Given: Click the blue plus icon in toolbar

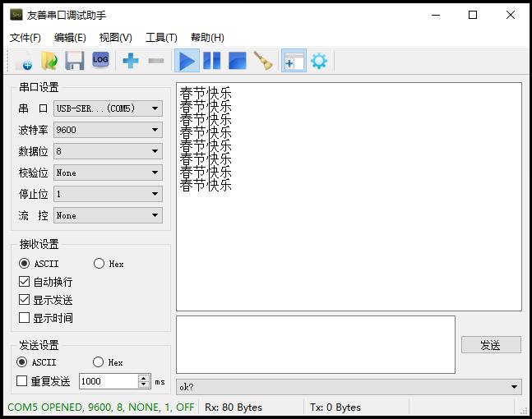Looking at the screenshot, I should click(130, 61).
